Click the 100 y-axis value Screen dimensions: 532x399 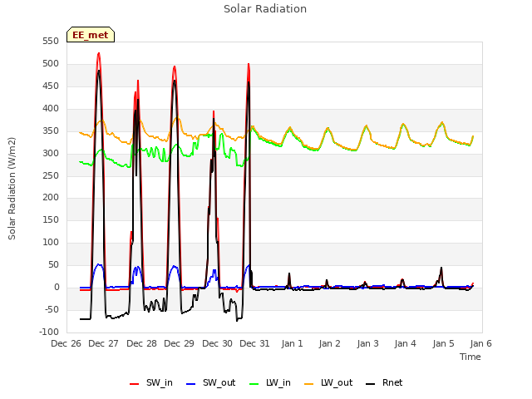(51, 242)
